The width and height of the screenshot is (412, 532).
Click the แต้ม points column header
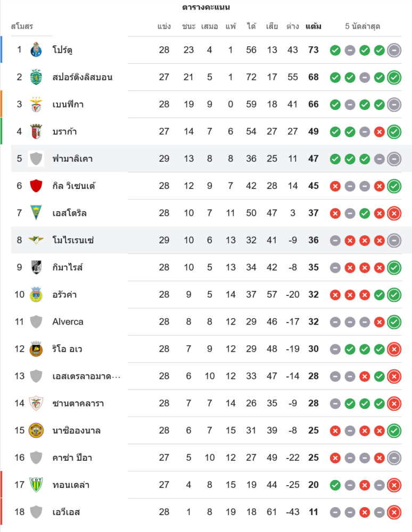[x=313, y=26]
